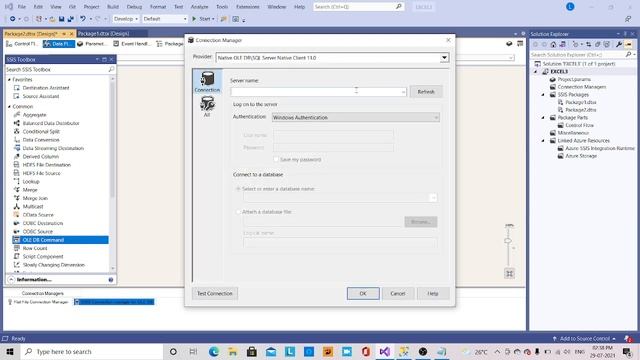The height and width of the screenshot is (360, 640).
Task: Click the Refresh button beside Server name
Action: (x=426, y=92)
